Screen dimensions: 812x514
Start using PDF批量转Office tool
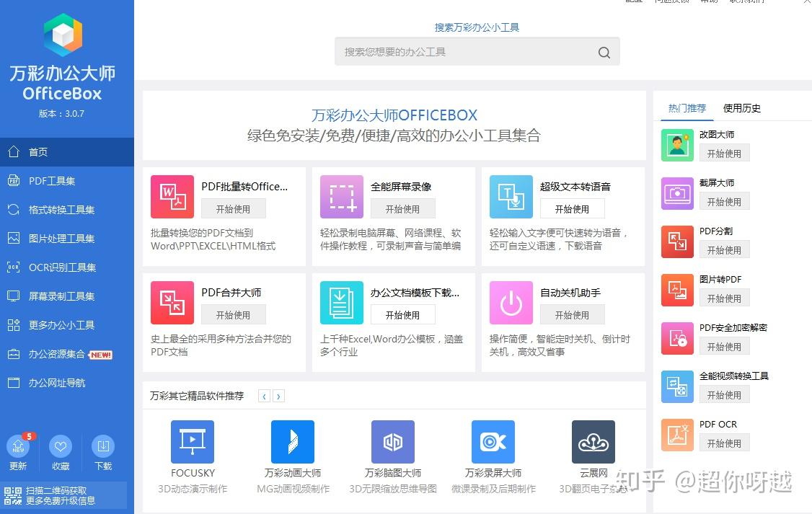[233, 208]
